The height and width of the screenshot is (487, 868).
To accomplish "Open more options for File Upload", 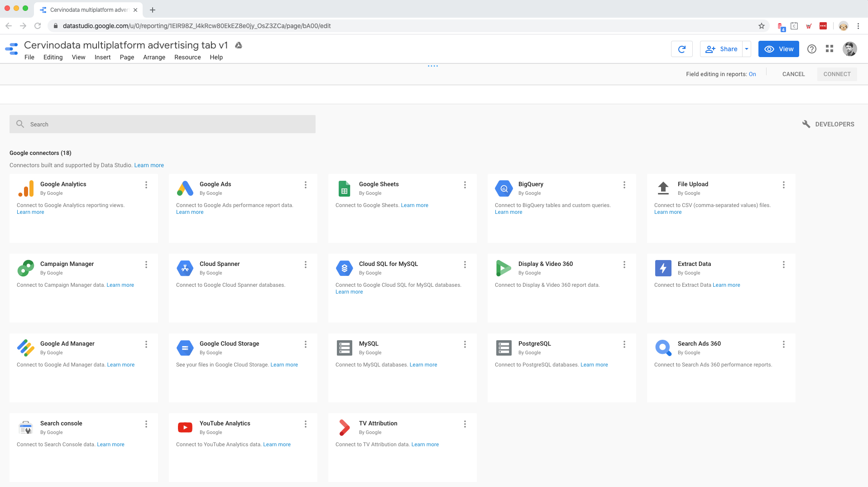I will (784, 185).
